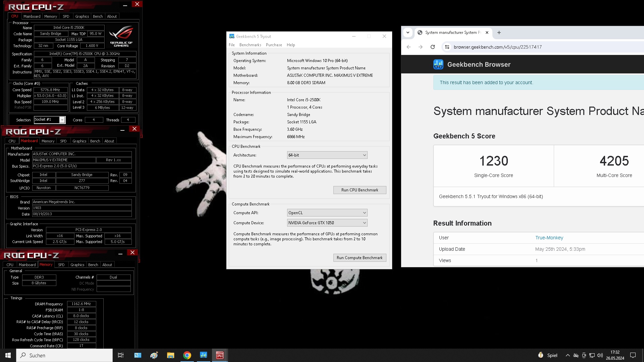
Task: Select Bench tab in middle CPU-Z window
Action: coord(95,141)
